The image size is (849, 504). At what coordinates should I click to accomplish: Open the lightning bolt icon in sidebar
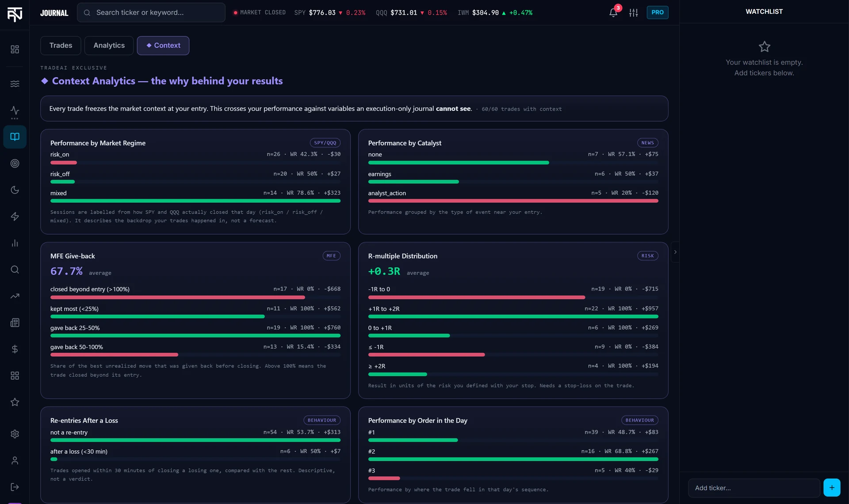15,217
